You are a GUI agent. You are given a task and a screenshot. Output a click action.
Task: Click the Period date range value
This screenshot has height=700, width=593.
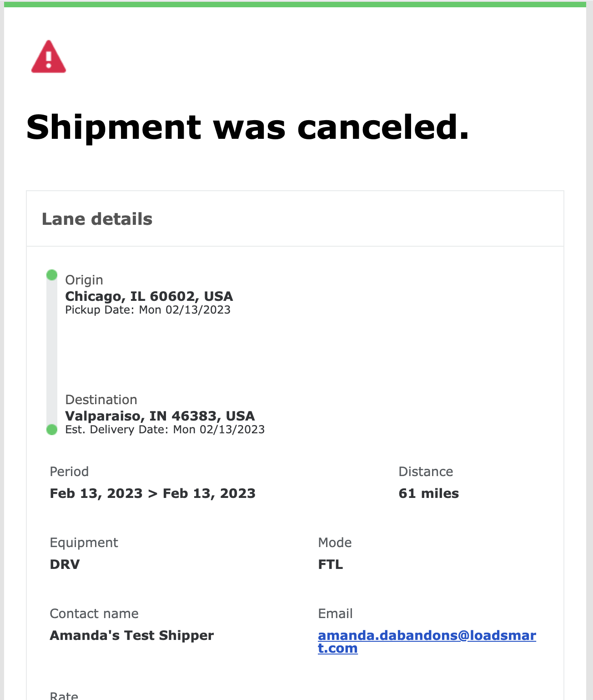click(153, 493)
